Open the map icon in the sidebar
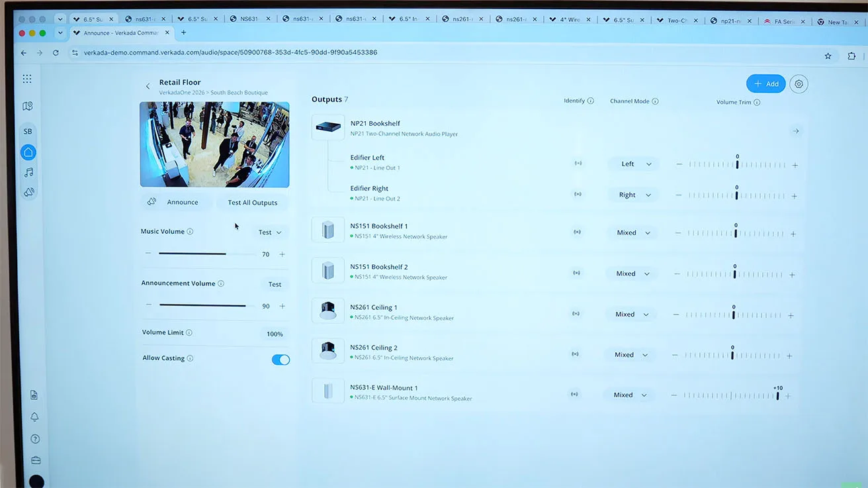The height and width of the screenshot is (488, 868). (x=27, y=106)
